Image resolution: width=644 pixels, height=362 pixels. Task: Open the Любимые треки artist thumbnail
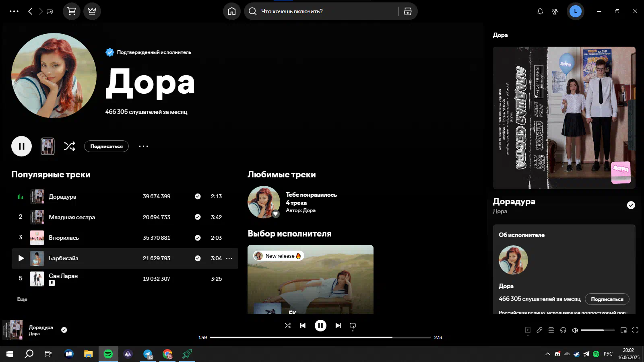[264, 202]
